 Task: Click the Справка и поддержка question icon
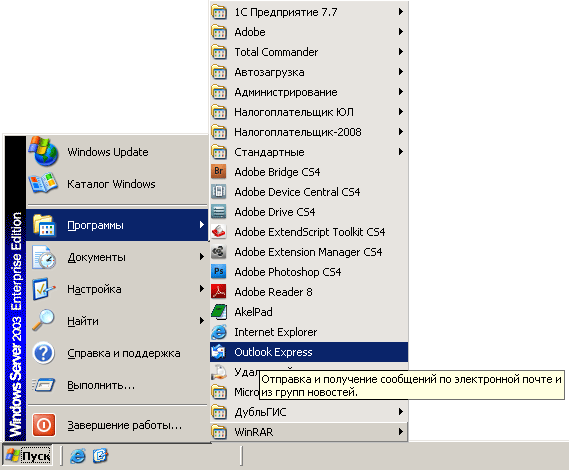pyautogui.click(x=44, y=353)
